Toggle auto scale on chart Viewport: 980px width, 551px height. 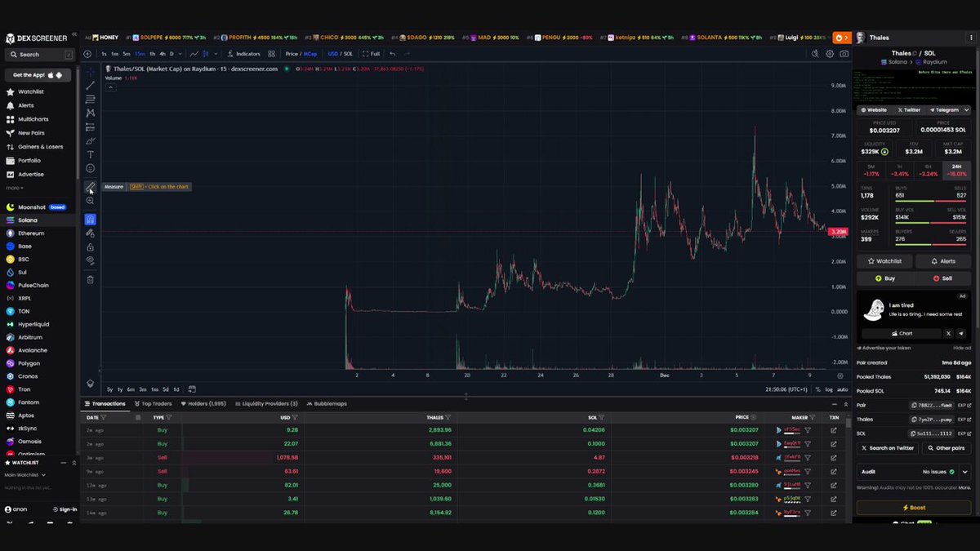click(842, 389)
